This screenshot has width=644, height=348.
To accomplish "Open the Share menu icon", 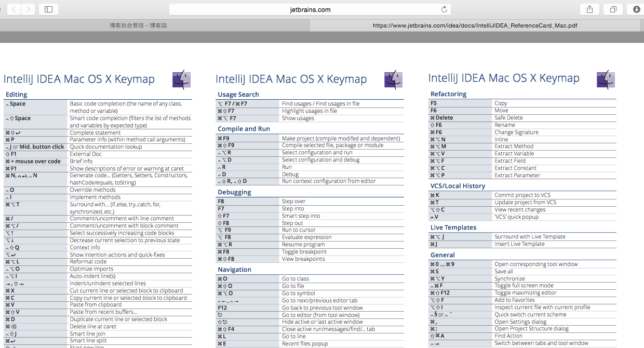I will (589, 9).
